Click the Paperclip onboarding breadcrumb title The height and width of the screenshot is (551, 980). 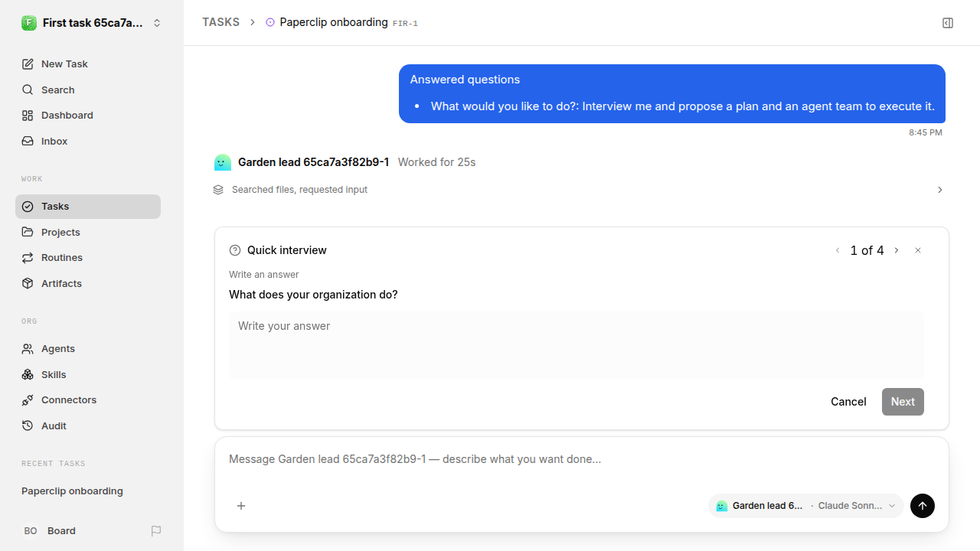(334, 22)
